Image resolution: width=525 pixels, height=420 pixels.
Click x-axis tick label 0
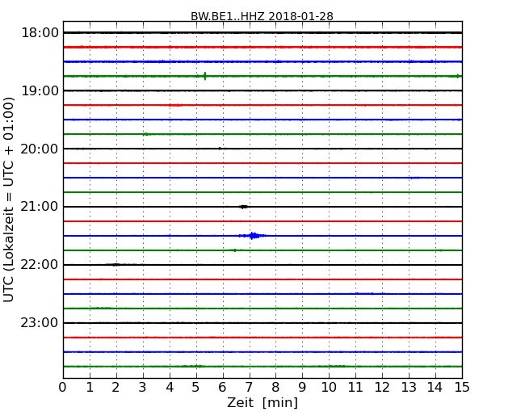point(63,388)
